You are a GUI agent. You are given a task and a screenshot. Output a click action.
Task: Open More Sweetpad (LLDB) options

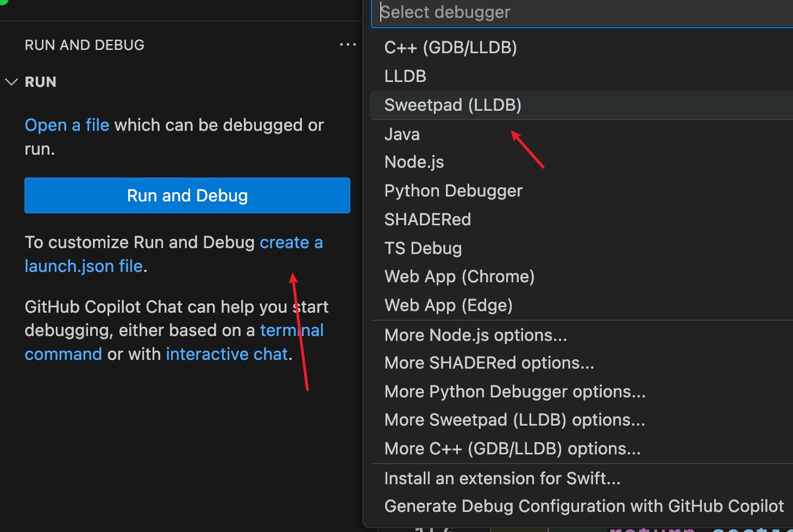tap(514, 420)
